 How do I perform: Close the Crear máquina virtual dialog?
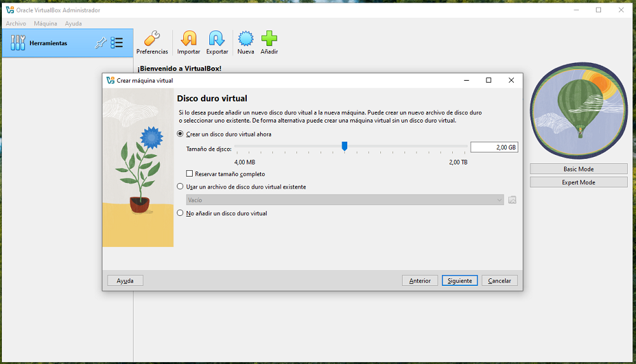pyautogui.click(x=511, y=80)
